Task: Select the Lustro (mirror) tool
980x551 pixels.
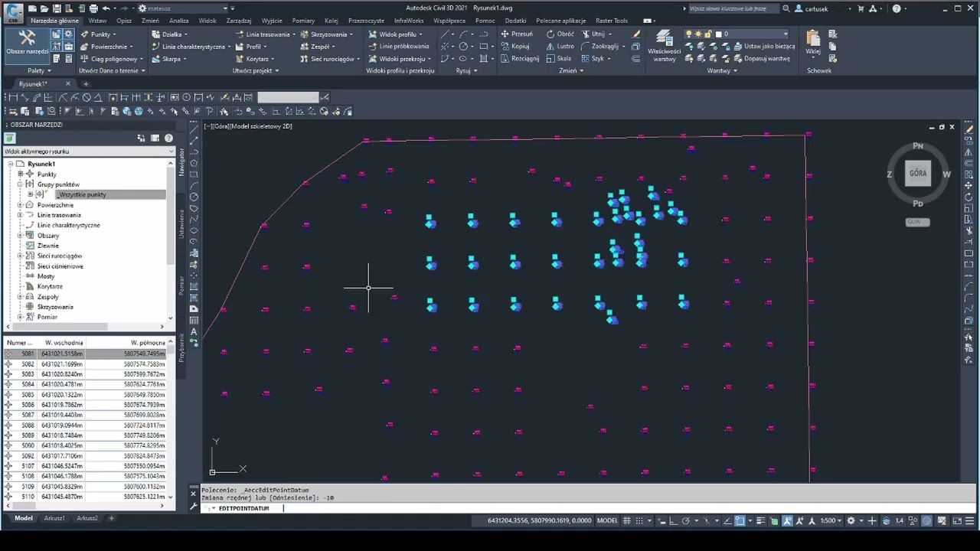Action: [x=560, y=47]
